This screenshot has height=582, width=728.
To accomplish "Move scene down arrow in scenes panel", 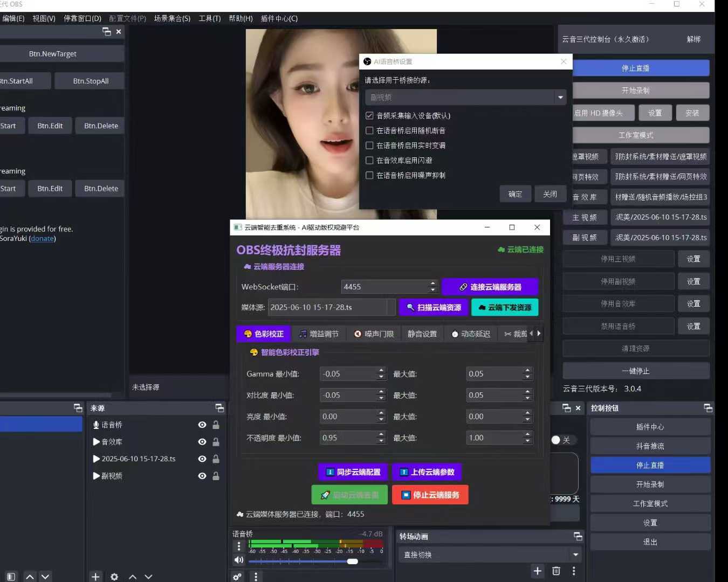I will pyautogui.click(x=46, y=577).
